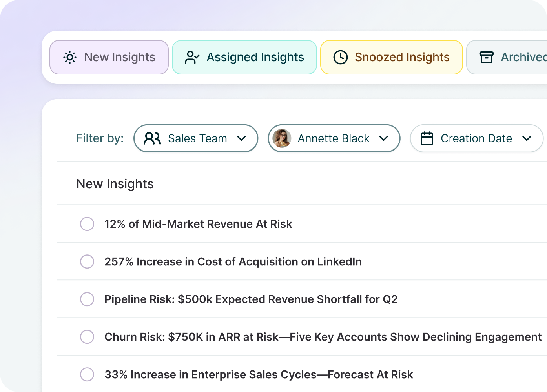Viewport: 547px width, 392px height.
Task: Open the Snoozed Insights tab
Action: [392, 57]
